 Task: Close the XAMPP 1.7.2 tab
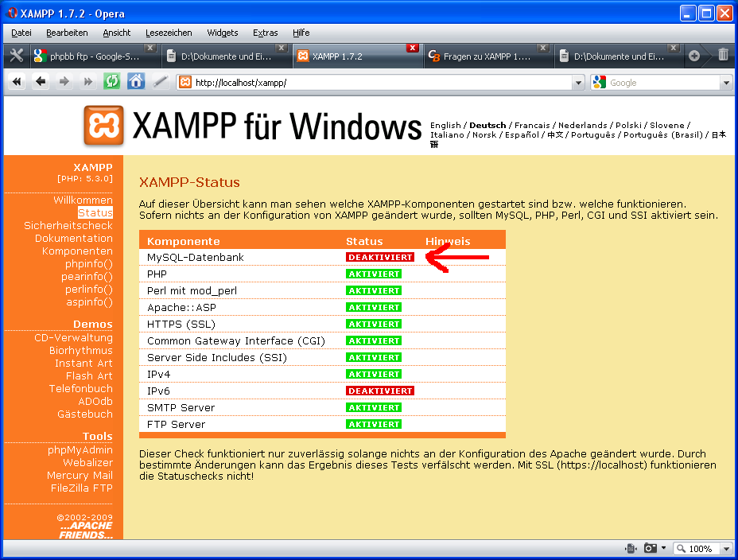tap(412, 48)
